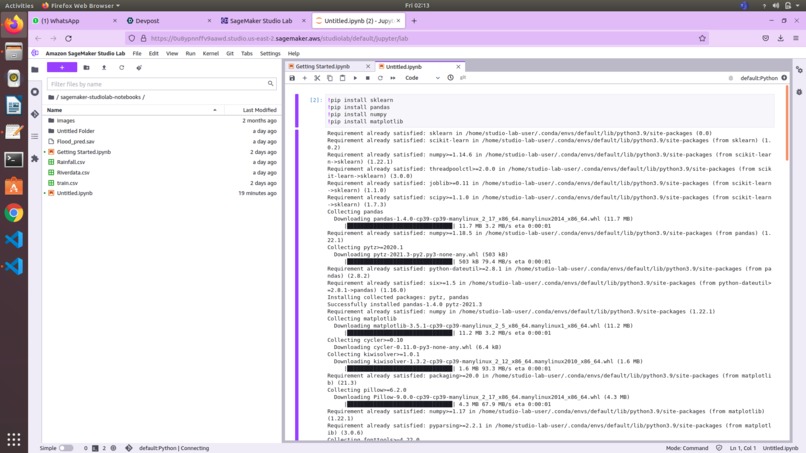
Task: Click the kernel status circle icon
Action: (x=784, y=78)
